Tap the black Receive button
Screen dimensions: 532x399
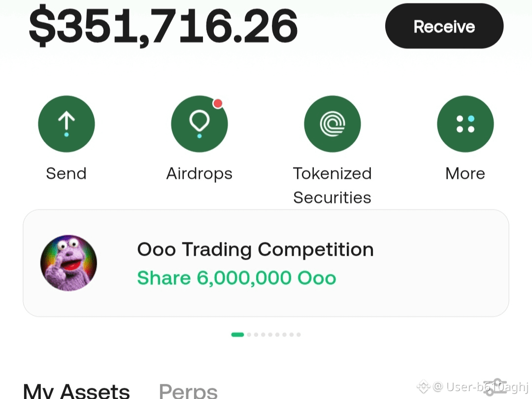(444, 26)
